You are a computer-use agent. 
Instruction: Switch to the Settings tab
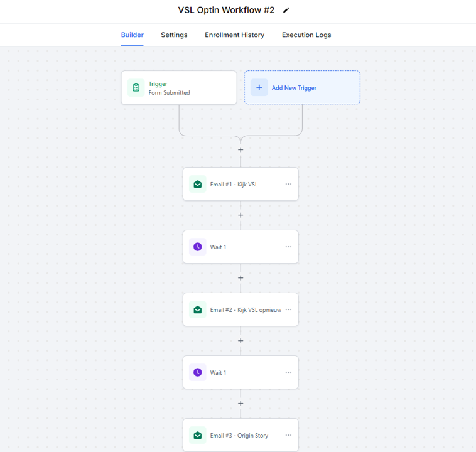[x=174, y=35]
